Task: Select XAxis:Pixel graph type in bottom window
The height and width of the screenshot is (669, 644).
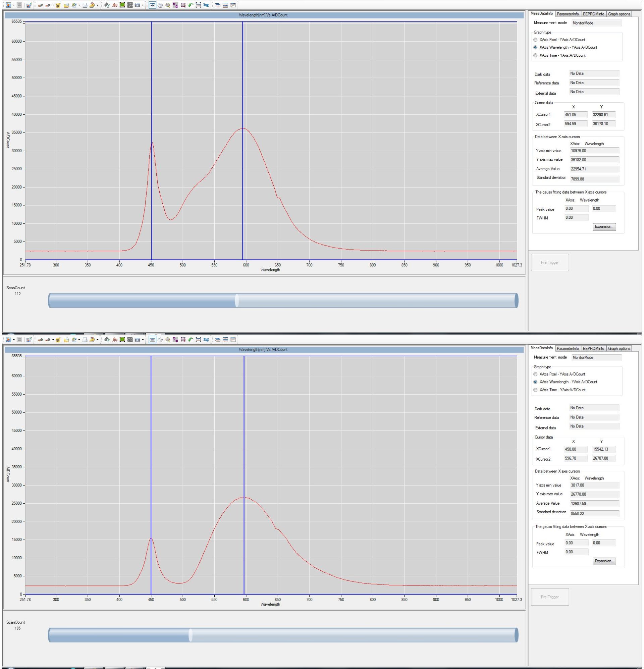Action: coord(535,374)
